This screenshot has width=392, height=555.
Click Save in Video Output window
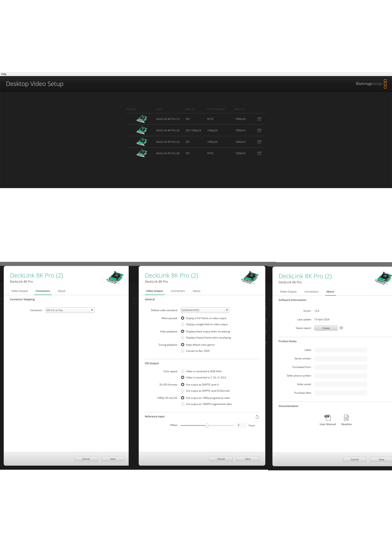(x=248, y=459)
